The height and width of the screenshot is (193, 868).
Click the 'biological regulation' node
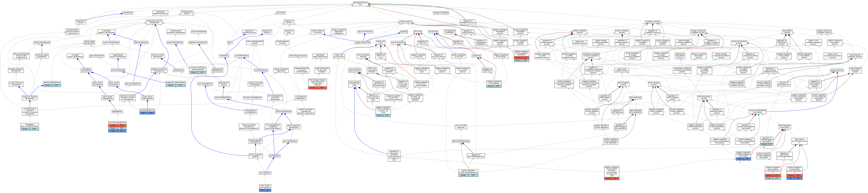441,13
